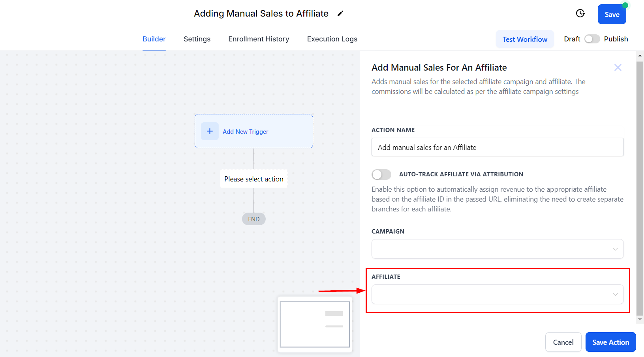This screenshot has width=644, height=357.
Task: Click the Save Action button
Action: click(610, 342)
